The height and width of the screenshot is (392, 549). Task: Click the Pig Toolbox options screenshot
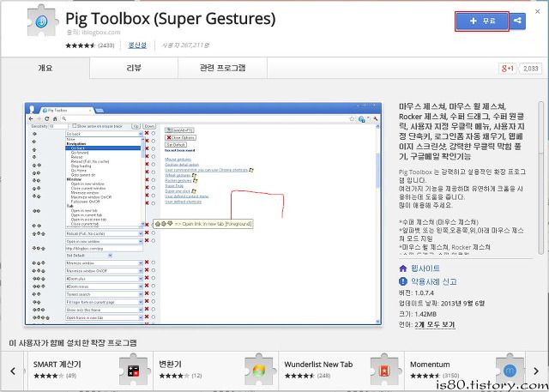coord(203,214)
